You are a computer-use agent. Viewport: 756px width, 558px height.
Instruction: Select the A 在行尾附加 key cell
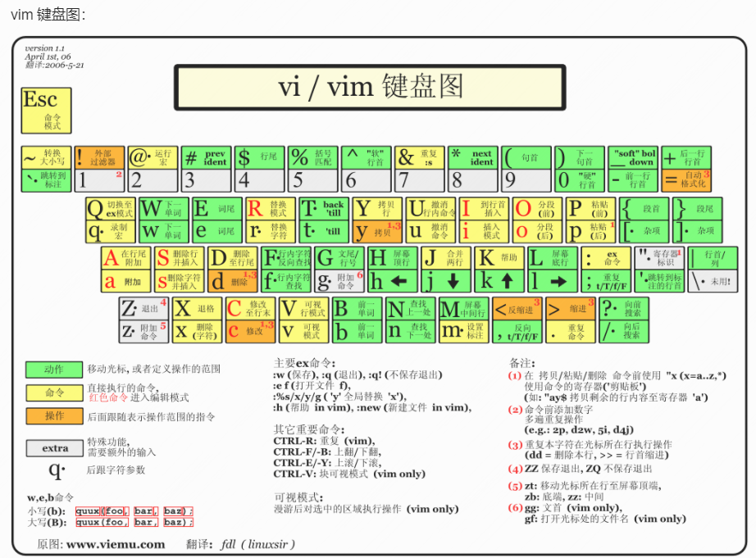pos(125,258)
